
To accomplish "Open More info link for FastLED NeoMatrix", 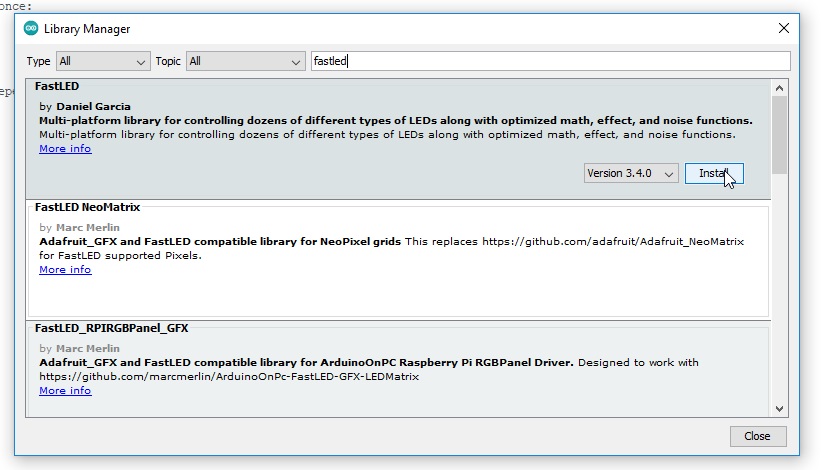I will (x=65, y=270).
